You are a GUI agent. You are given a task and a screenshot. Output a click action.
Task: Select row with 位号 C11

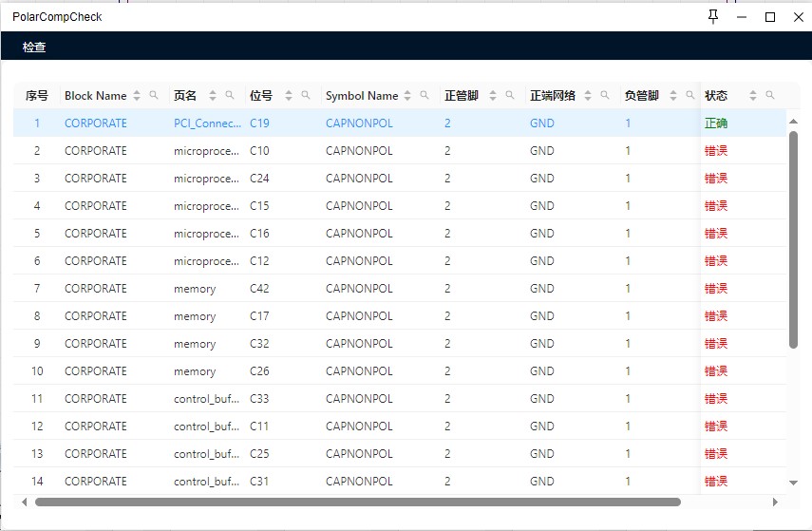pyautogui.click(x=400, y=426)
